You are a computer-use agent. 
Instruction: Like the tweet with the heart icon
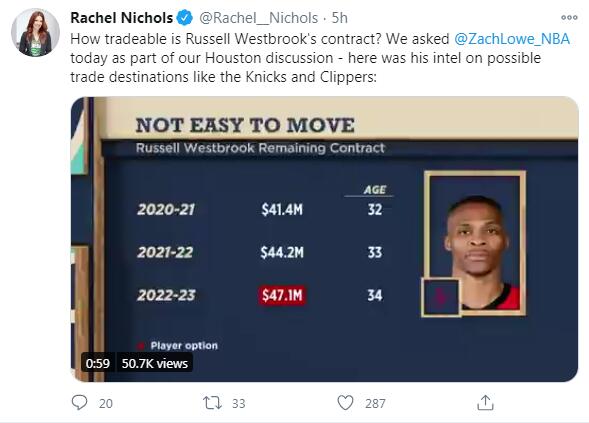345,403
